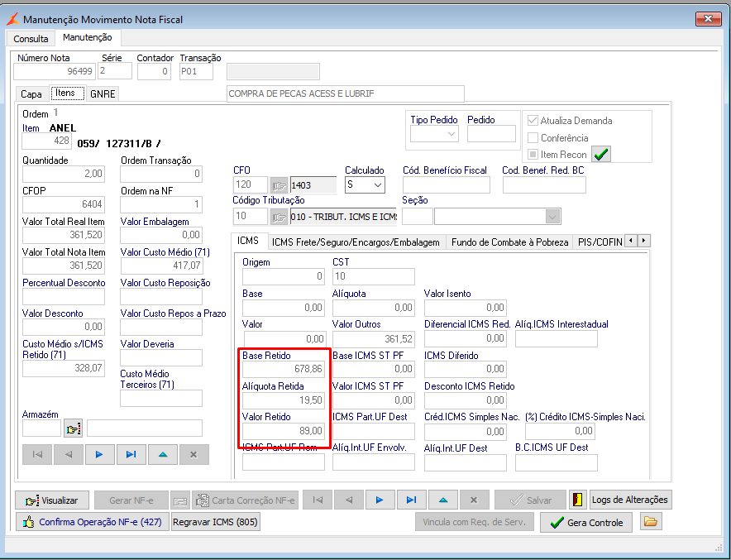Click the Pedido input field
This screenshot has height=560, width=731.
[491, 134]
